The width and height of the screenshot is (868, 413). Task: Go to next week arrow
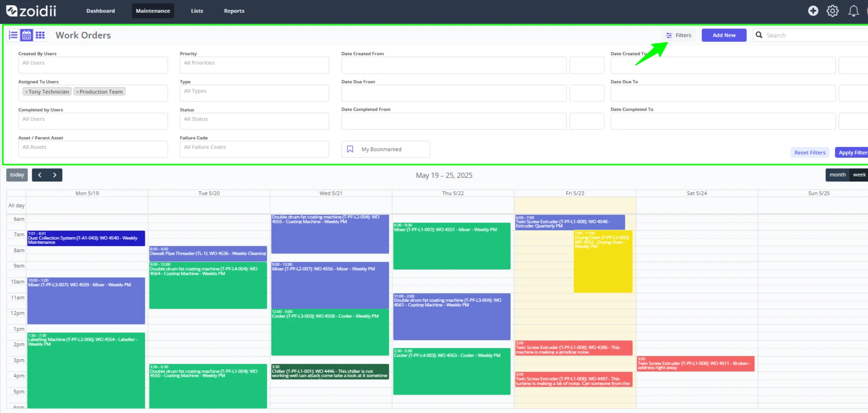click(x=55, y=175)
